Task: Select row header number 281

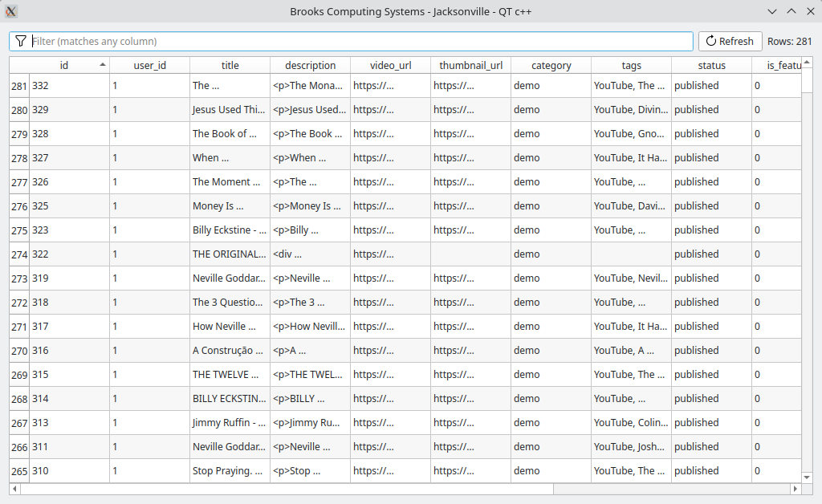Action: 19,86
